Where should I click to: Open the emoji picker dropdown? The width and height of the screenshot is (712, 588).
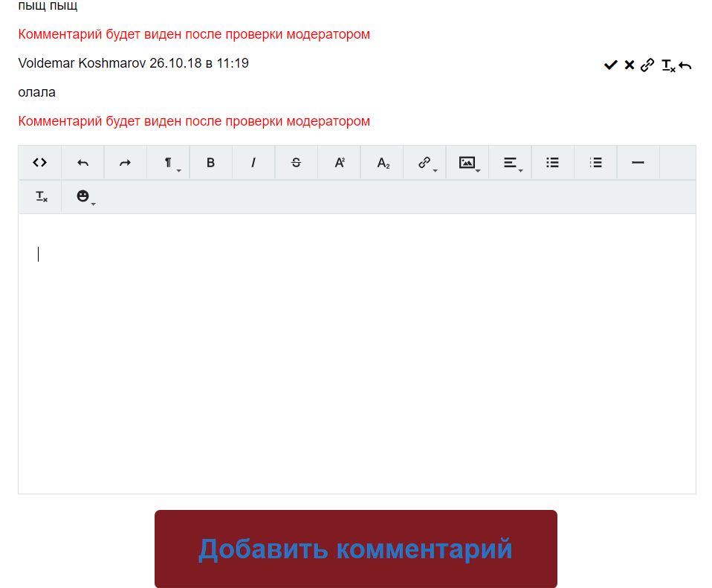pos(84,197)
